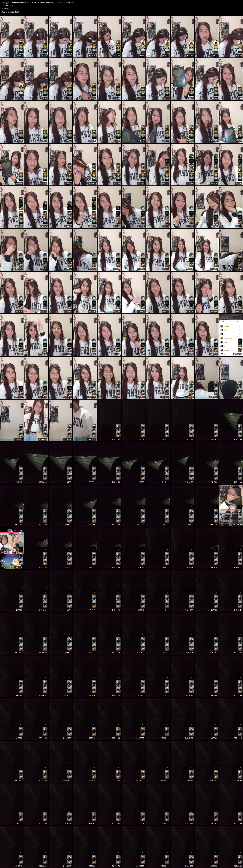Screen dimensions: 243x868
Task: Click the Duration line in the header
Action: pos(8,9)
